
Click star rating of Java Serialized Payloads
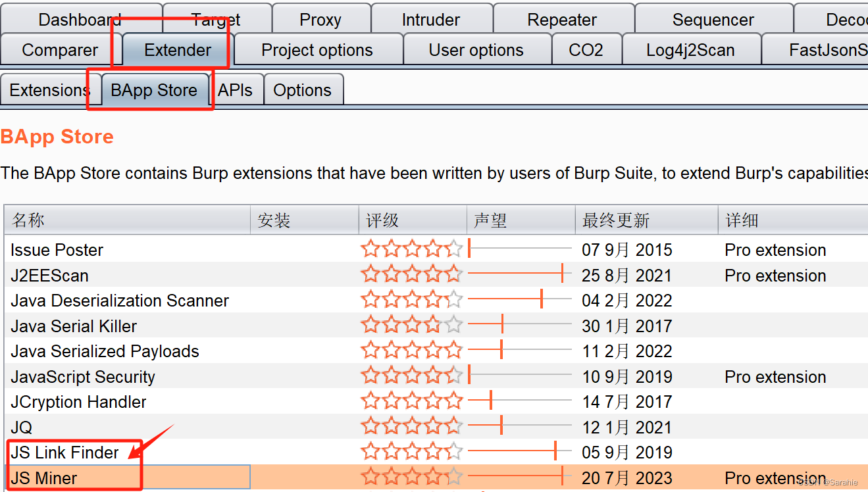[x=412, y=350]
